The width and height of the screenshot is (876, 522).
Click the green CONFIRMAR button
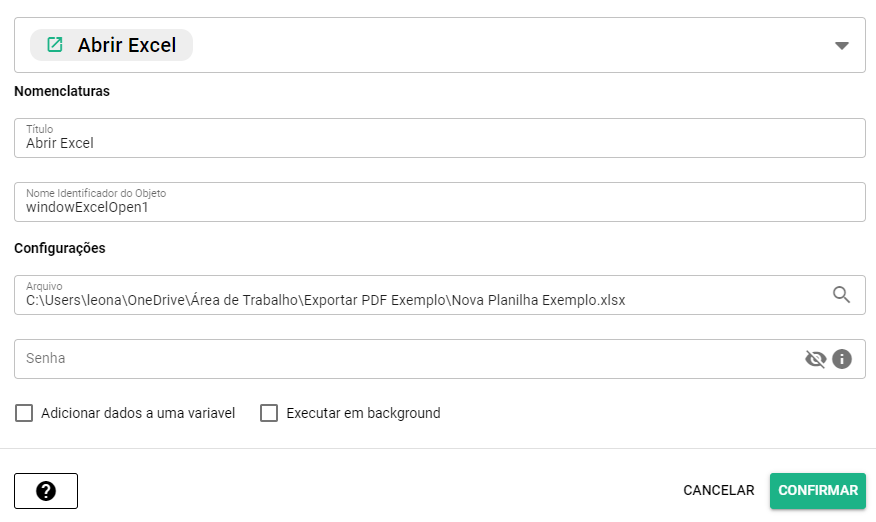coord(817,491)
